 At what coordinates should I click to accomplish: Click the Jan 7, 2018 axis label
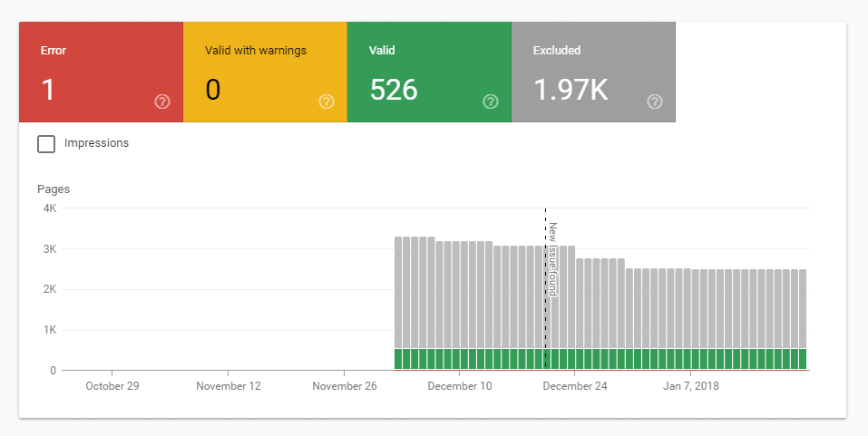tap(690, 385)
